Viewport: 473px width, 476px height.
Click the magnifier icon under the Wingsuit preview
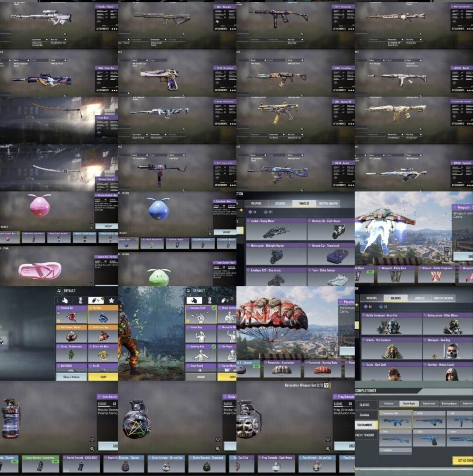click(447, 259)
